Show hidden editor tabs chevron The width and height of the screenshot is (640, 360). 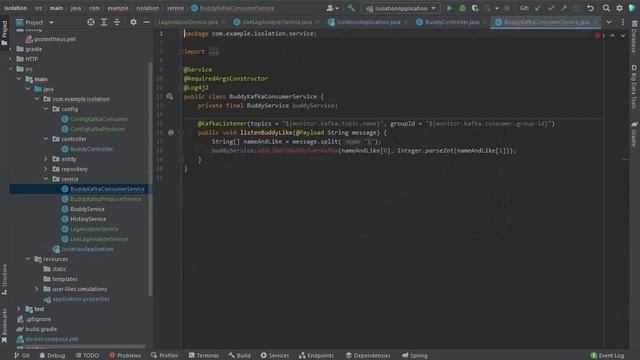click(609, 22)
